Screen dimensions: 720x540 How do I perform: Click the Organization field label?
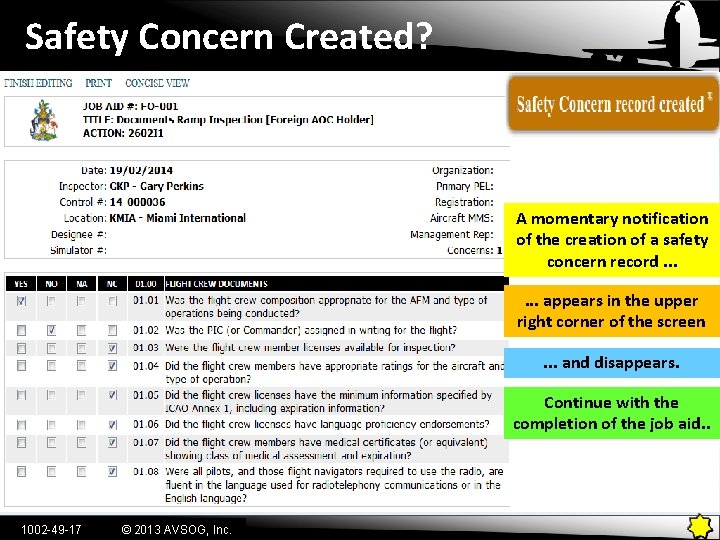463,170
